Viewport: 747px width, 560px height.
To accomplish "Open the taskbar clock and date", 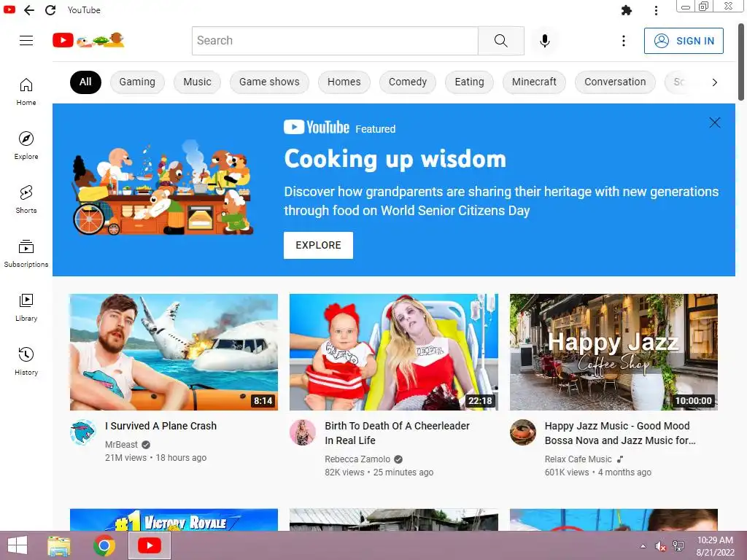I will (715, 545).
